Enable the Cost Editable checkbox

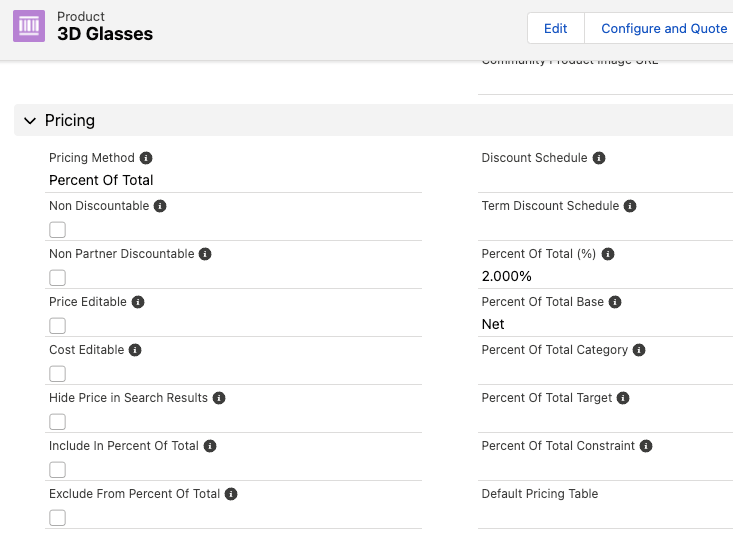58,374
